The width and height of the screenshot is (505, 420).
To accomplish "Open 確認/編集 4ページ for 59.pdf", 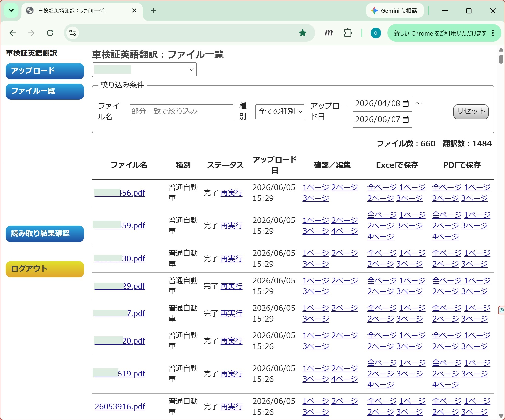I will click(x=345, y=231).
